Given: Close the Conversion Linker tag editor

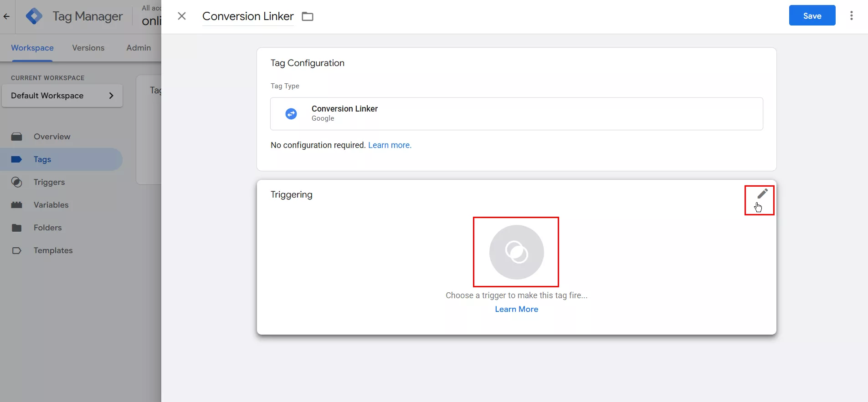Looking at the screenshot, I should pyautogui.click(x=182, y=16).
